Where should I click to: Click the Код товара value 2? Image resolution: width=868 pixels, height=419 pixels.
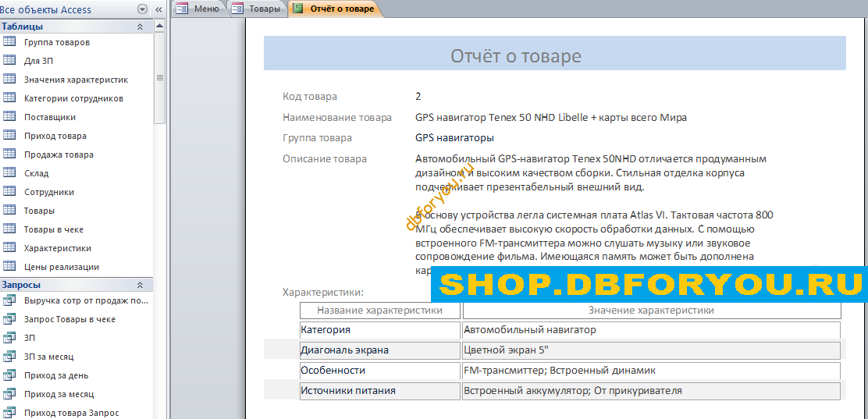pos(418,96)
